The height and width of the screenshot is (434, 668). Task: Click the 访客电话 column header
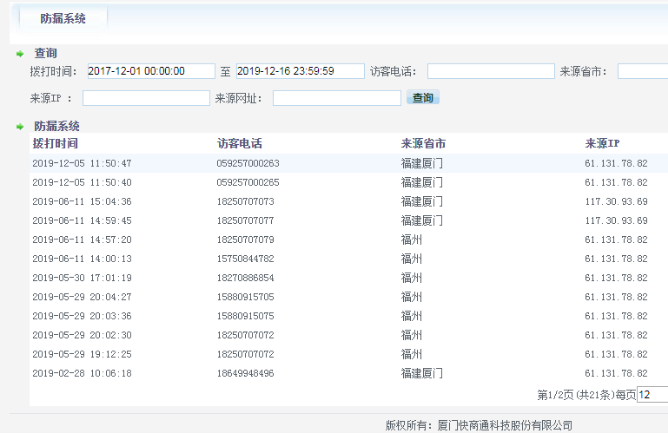tap(238, 143)
